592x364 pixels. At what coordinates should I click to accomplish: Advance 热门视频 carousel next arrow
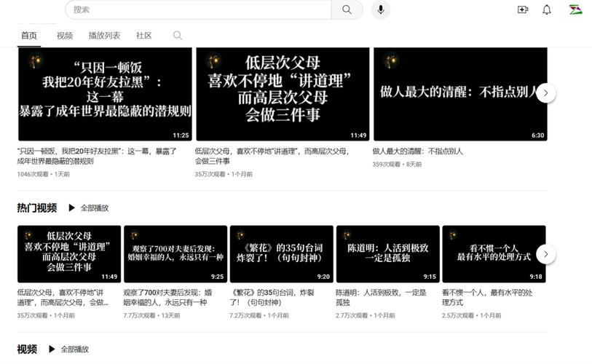coord(545,254)
